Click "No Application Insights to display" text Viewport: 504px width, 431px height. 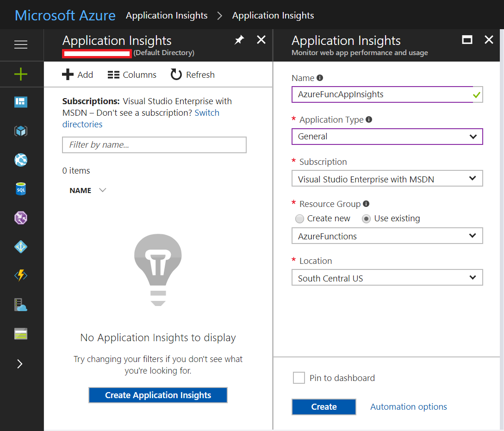158,338
